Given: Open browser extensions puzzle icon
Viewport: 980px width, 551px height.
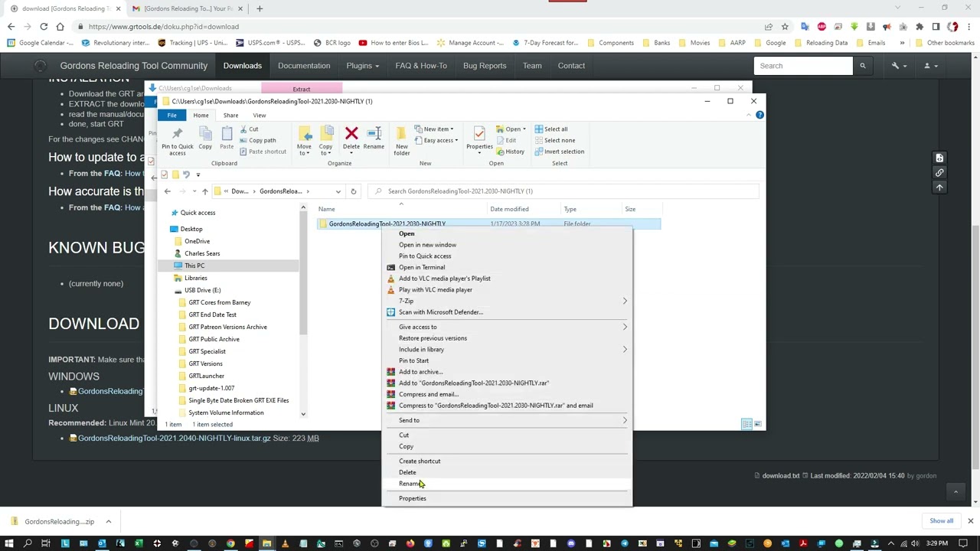Looking at the screenshot, I should coord(920,27).
